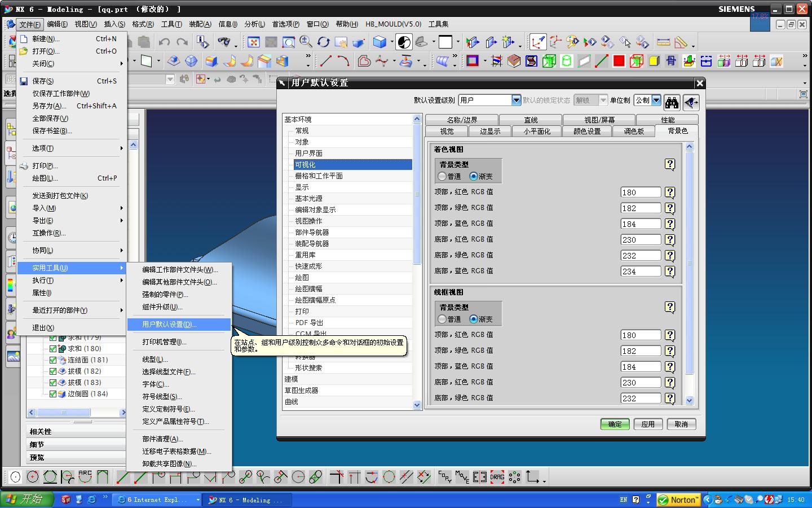Select the ruler measure tool icon
Viewport: 812px width, 508px height.
coord(663,42)
